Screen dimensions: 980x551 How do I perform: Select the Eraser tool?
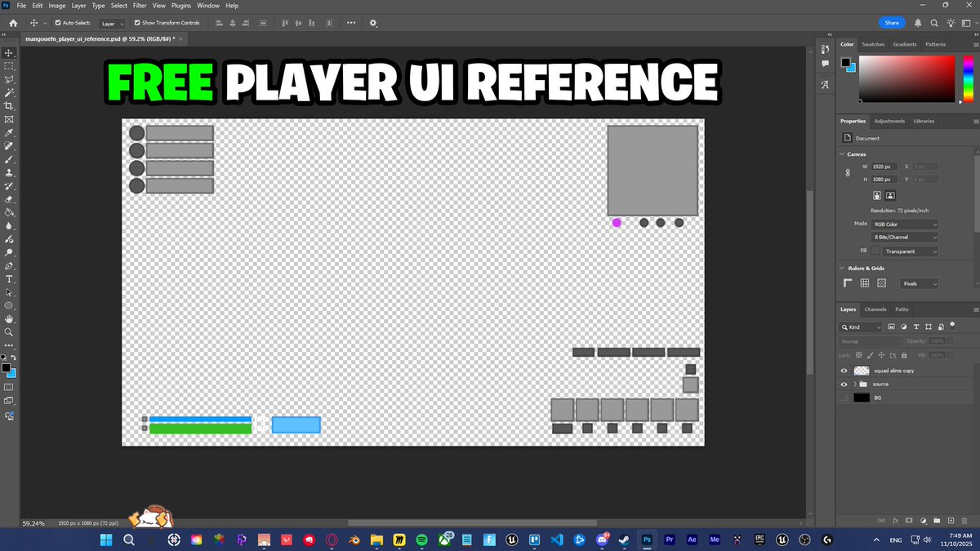(9, 199)
